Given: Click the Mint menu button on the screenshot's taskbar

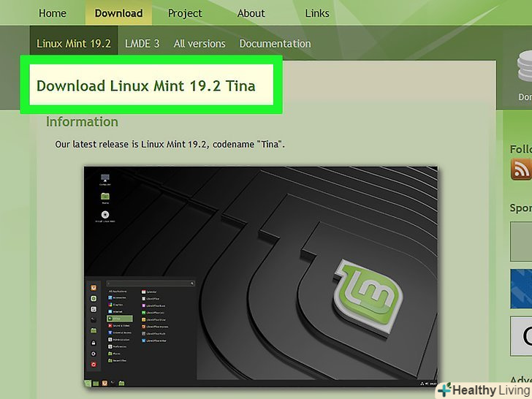Looking at the screenshot, I should (88, 384).
